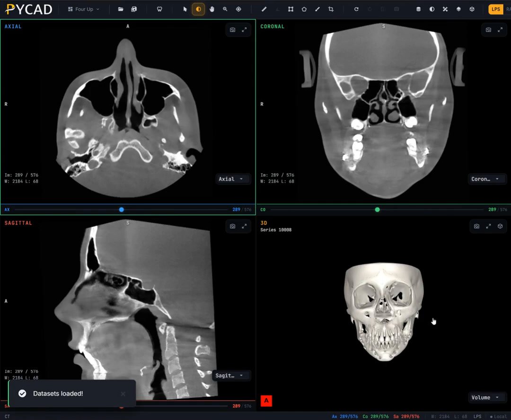The width and height of the screenshot is (511, 420).
Task: Expand the Axial viewport to fullscreen
Action: pyautogui.click(x=244, y=30)
